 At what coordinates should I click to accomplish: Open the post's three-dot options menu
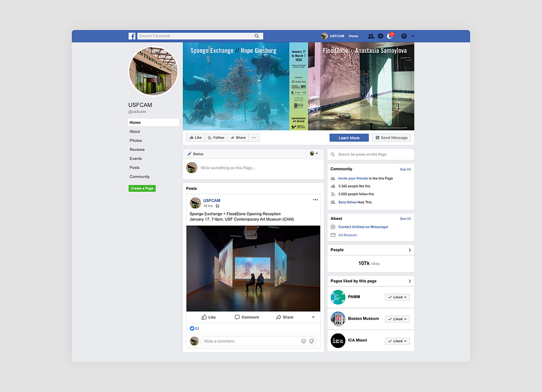pos(315,200)
